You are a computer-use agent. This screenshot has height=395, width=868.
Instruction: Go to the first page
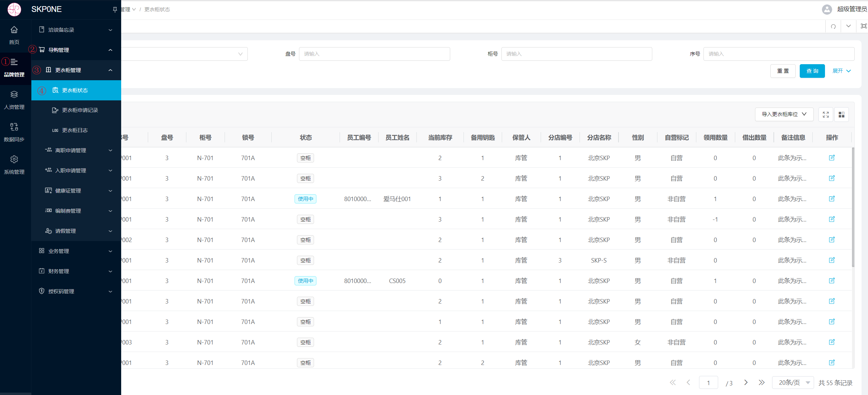pos(672,382)
